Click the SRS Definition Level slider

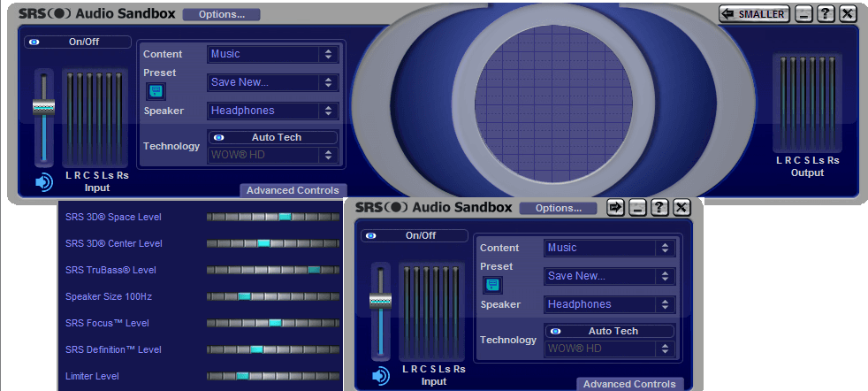[x=273, y=349]
